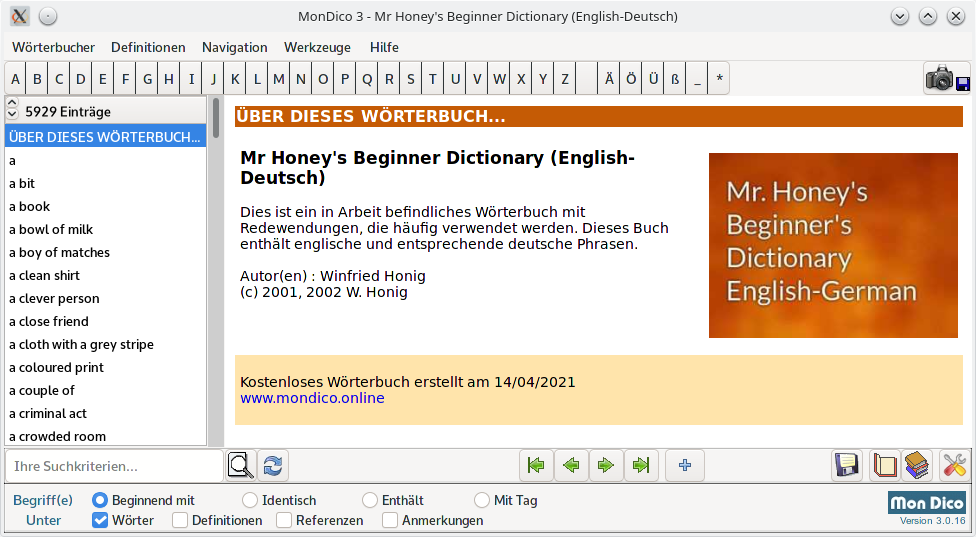Click the X application icon in title bar
976x537 pixels.
pos(19,16)
